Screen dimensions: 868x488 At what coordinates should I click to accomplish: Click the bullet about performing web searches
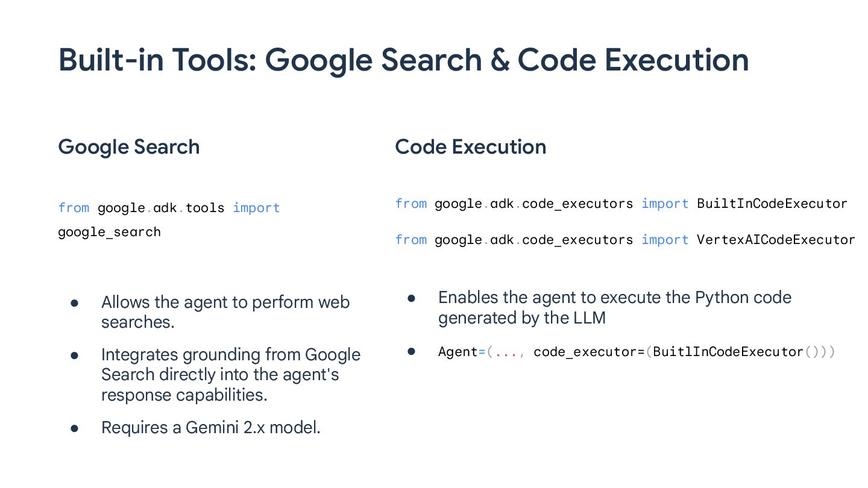point(225,302)
